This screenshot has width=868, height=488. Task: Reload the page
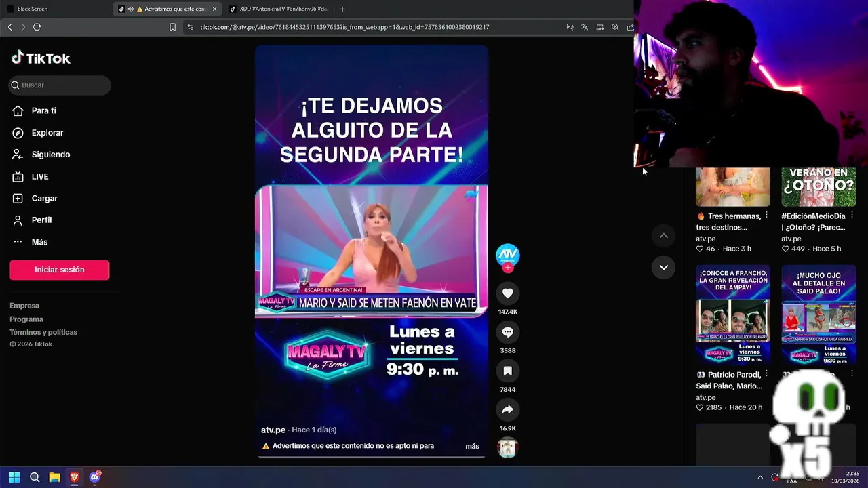(37, 27)
